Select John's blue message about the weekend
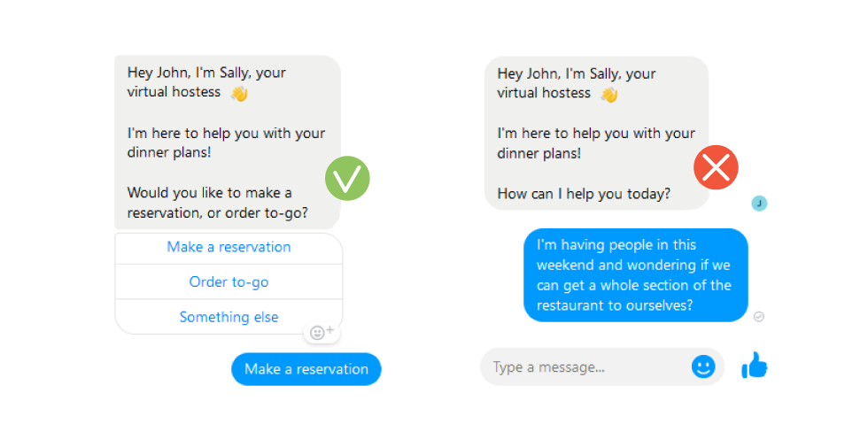 [x=636, y=274]
